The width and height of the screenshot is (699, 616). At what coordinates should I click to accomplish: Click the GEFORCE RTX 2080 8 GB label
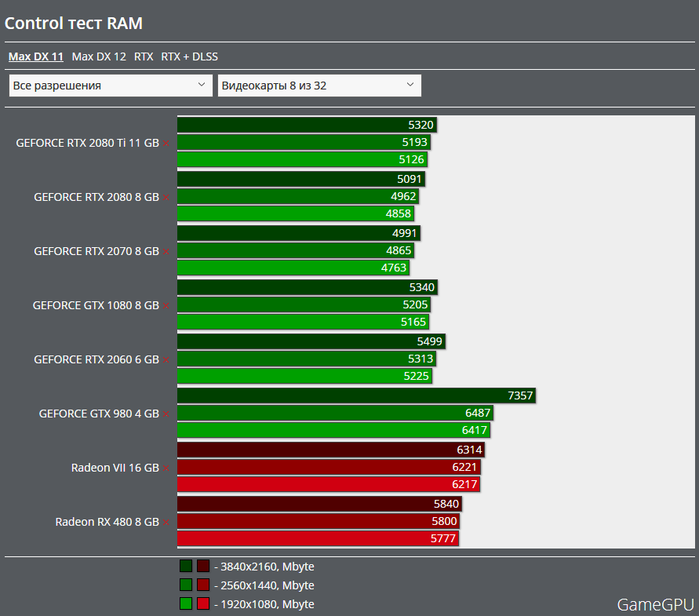point(96,197)
